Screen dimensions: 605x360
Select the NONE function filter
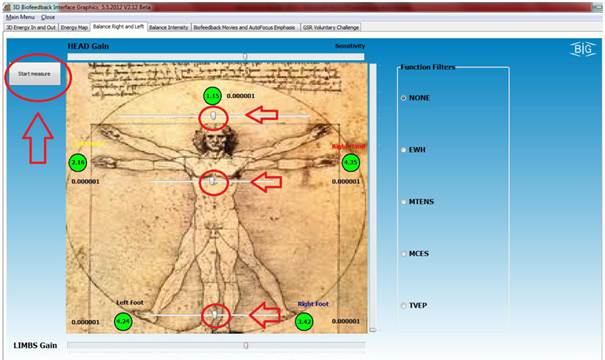coord(404,98)
